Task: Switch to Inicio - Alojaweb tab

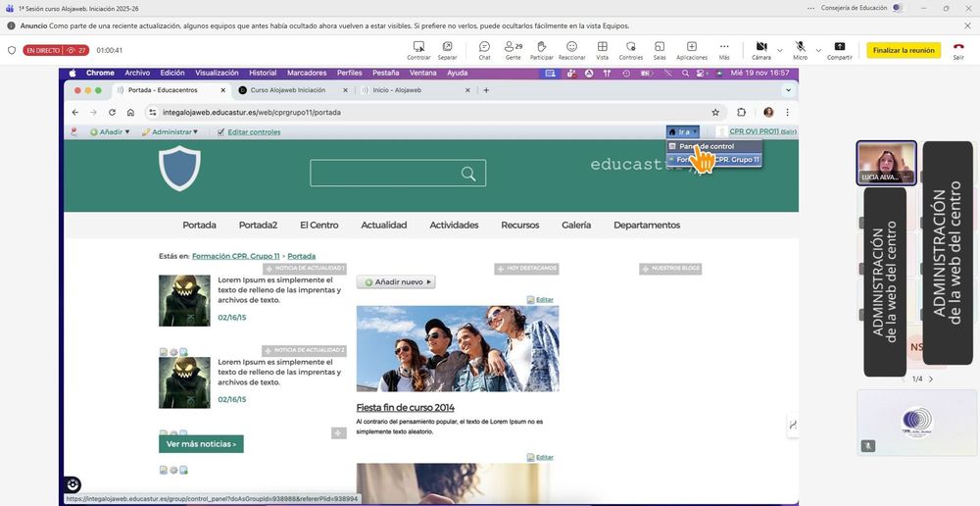Action: coord(397,90)
